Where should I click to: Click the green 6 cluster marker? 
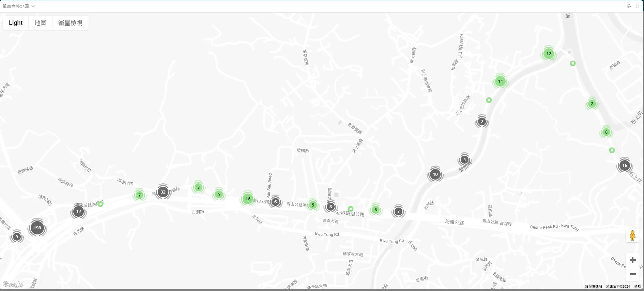(x=375, y=210)
